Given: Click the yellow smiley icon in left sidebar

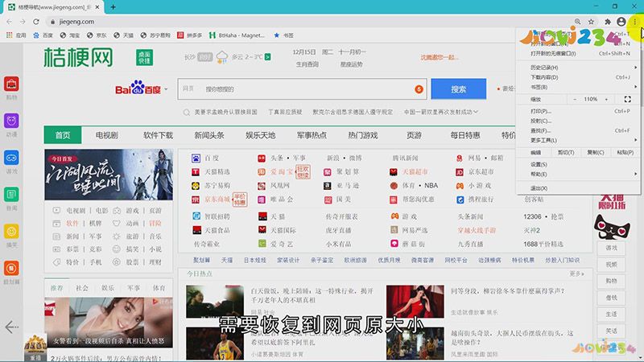Looking at the screenshot, I should click(x=11, y=231).
